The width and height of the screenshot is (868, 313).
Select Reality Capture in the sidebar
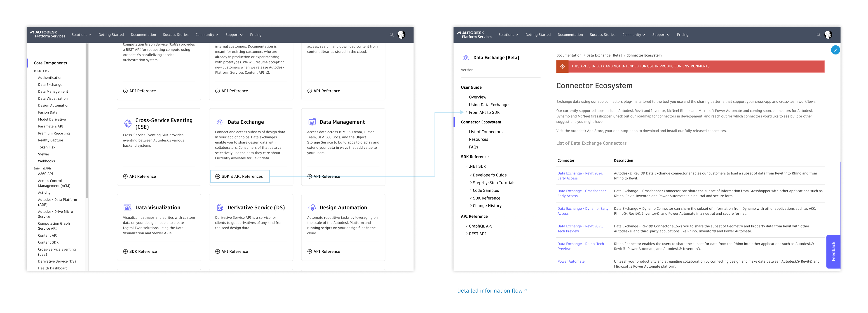(x=51, y=140)
